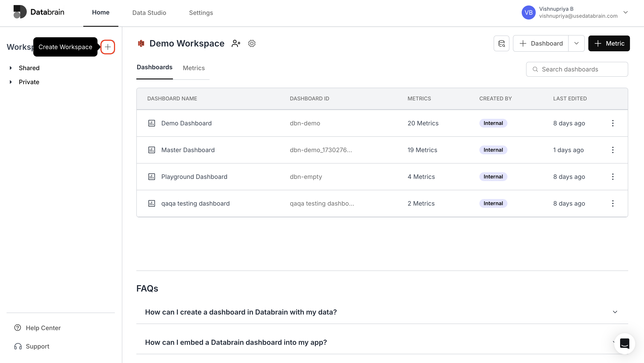Expand the Shared workspaces tree

click(x=11, y=68)
